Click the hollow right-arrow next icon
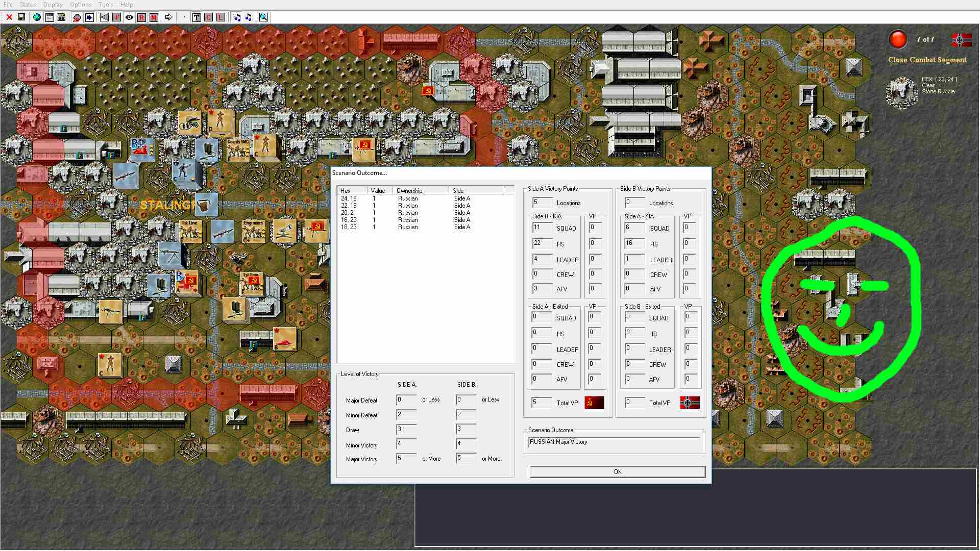 tap(168, 17)
